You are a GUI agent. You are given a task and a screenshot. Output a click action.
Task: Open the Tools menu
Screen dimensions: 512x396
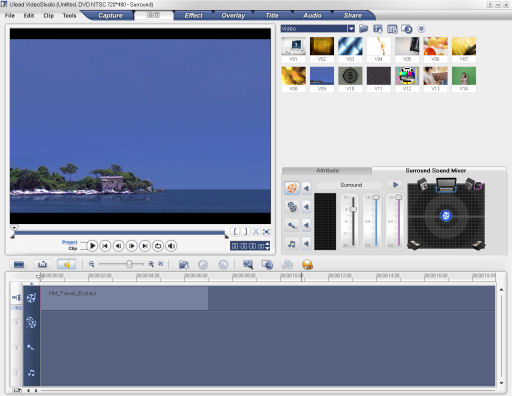tap(69, 16)
